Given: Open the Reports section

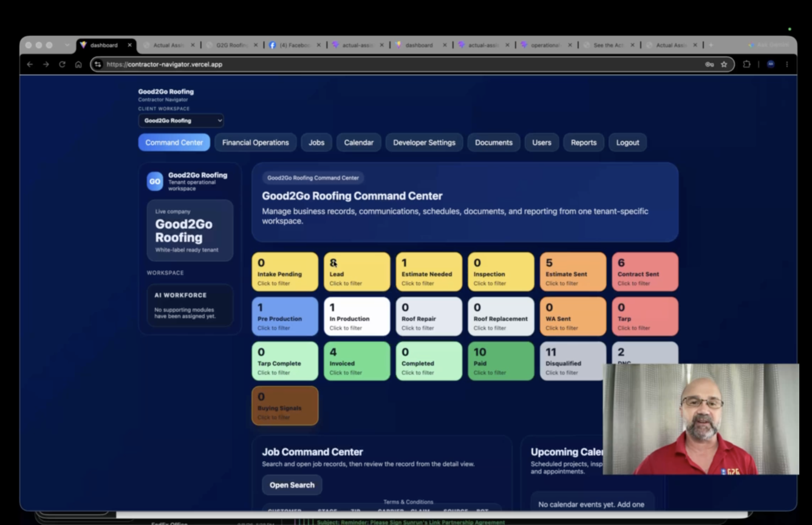Looking at the screenshot, I should [x=584, y=142].
